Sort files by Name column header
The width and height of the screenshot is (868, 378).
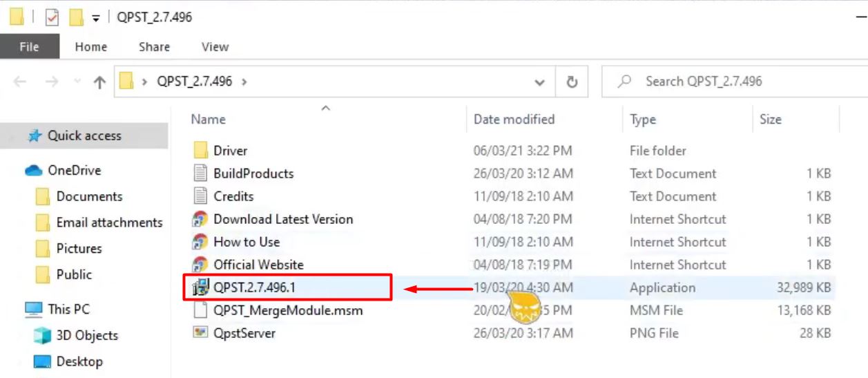209,120
